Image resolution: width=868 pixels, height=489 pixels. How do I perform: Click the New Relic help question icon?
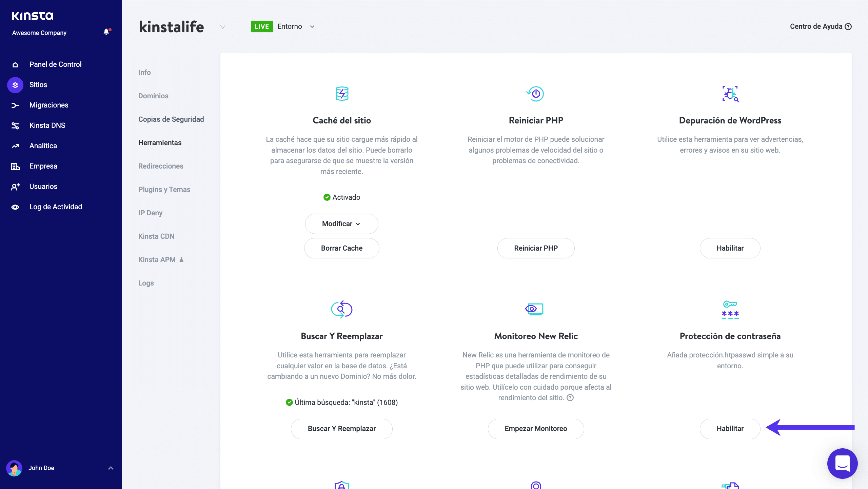tap(570, 397)
